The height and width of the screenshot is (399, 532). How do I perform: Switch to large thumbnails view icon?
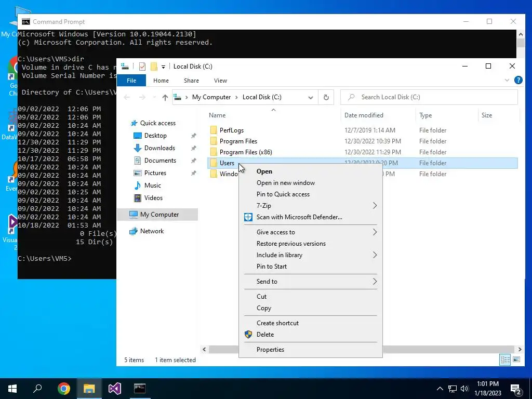(516, 360)
